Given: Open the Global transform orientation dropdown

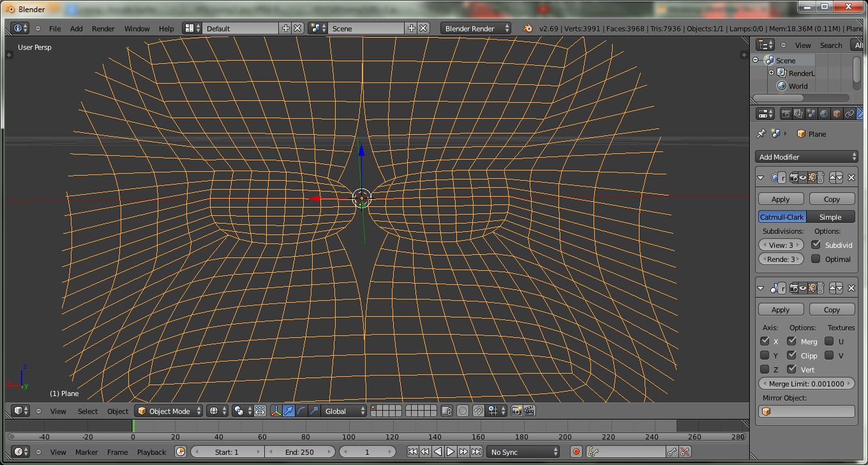Looking at the screenshot, I should [345, 411].
